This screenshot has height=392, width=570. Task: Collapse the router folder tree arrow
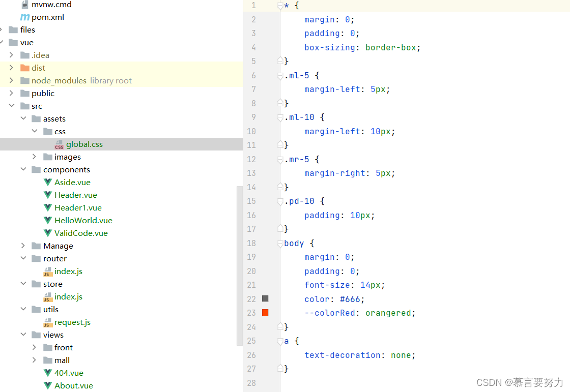point(23,258)
